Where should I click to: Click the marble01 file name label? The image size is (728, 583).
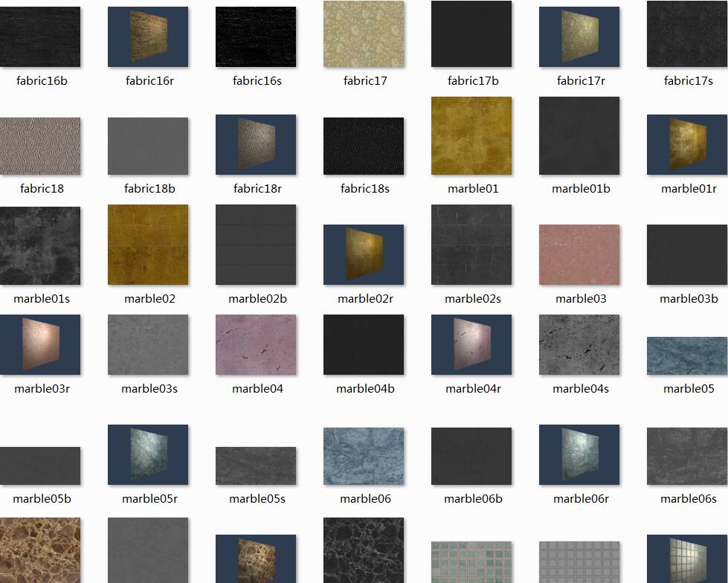pos(473,188)
